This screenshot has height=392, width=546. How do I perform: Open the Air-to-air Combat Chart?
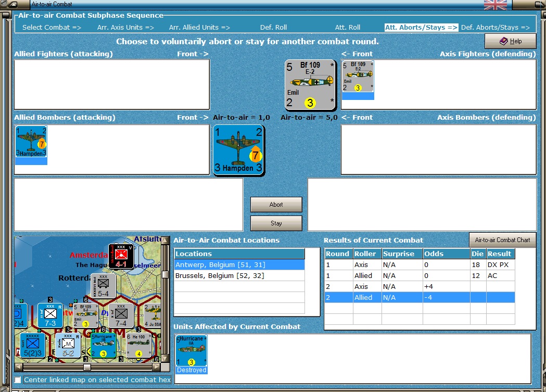click(502, 240)
